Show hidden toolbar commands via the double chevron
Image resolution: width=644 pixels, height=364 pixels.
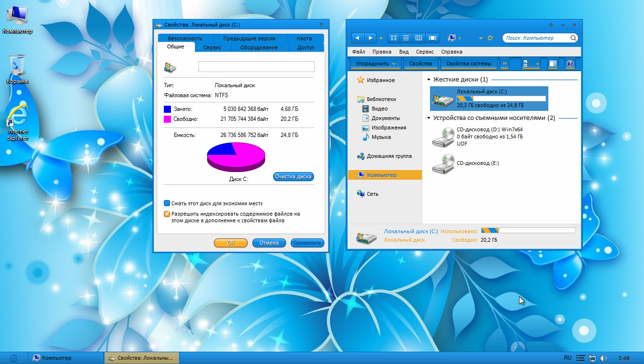point(505,64)
